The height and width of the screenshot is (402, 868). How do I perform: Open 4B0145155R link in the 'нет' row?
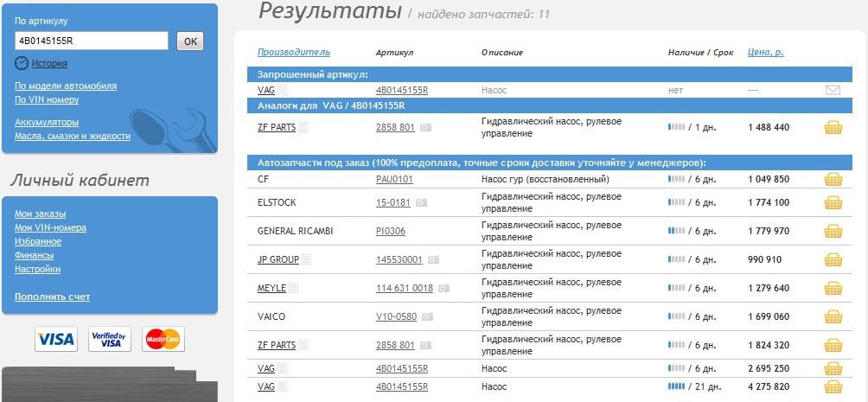(402, 90)
